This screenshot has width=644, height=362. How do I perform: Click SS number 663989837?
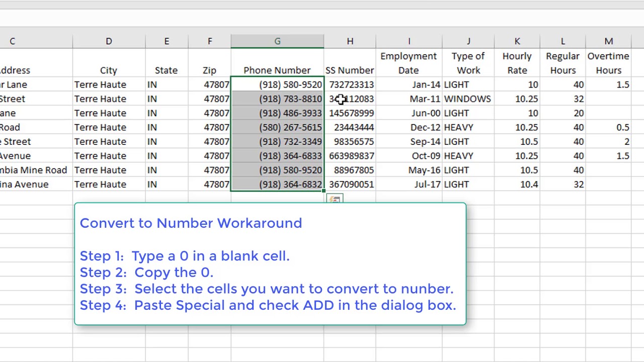tap(350, 156)
